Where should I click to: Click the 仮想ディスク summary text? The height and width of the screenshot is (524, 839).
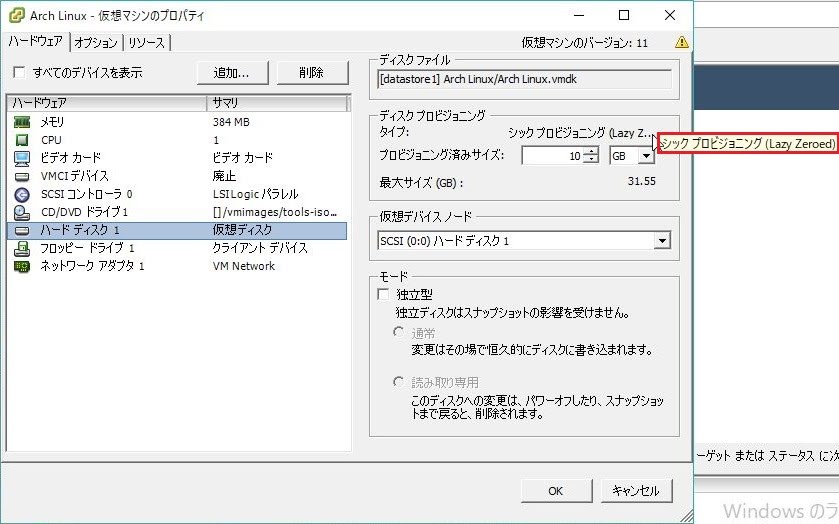click(242, 230)
